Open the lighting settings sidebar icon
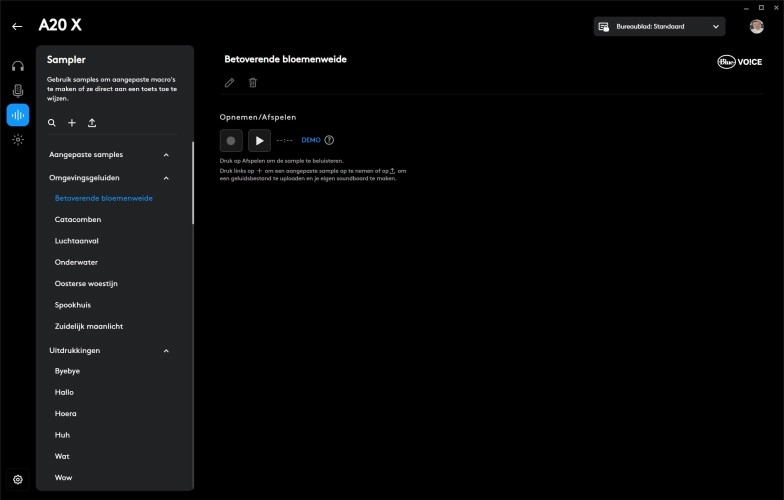This screenshot has height=500, width=784. tap(18, 140)
